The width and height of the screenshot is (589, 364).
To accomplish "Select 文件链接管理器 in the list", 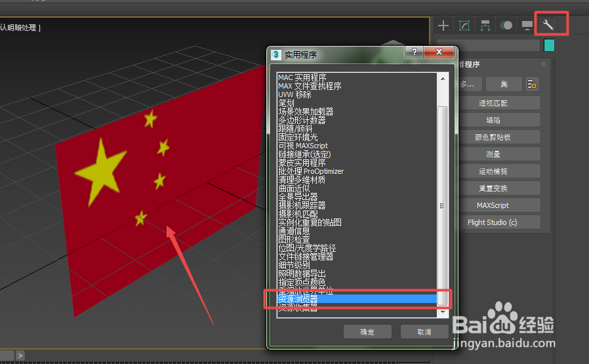I will (x=306, y=256).
